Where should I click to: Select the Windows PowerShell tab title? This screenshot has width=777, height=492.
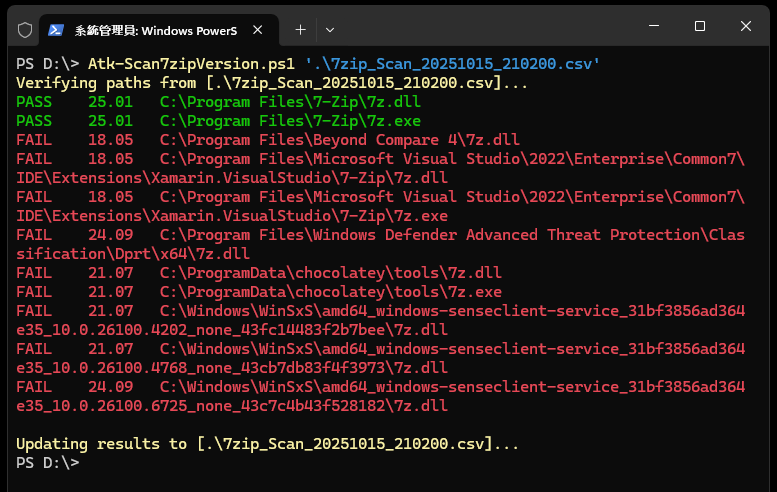158,29
